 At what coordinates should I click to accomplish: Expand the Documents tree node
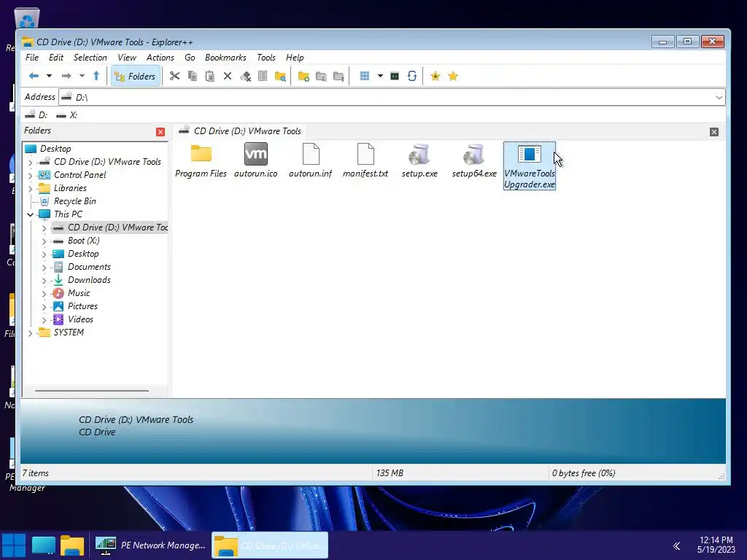point(44,267)
